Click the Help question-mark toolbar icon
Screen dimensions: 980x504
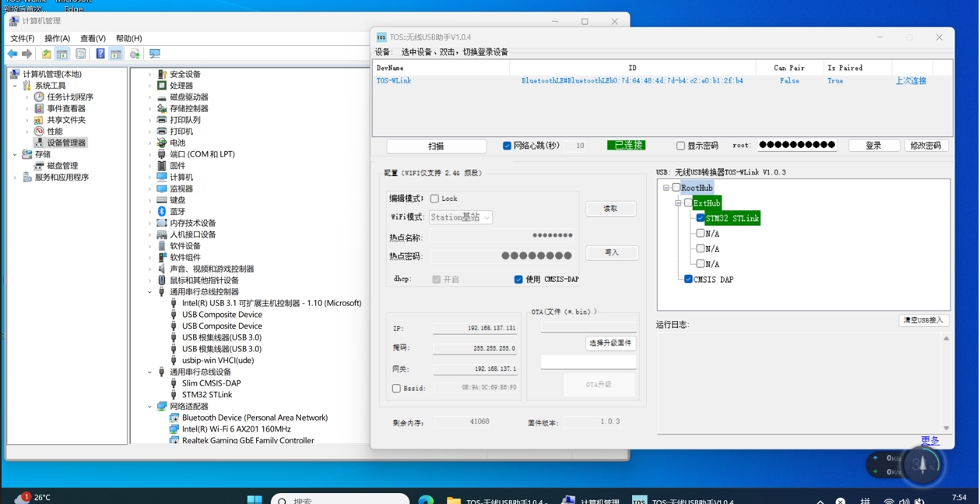click(100, 54)
